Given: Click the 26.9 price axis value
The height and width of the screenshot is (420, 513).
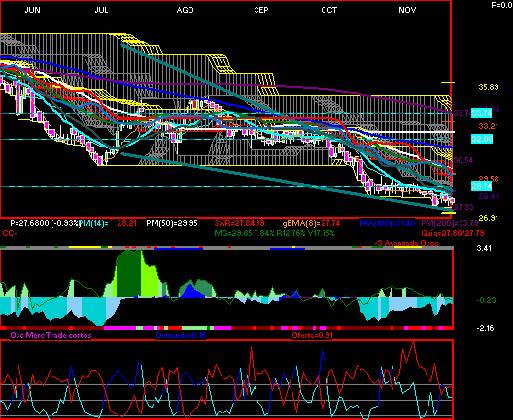Looking at the screenshot, I should click(x=488, y=218).
